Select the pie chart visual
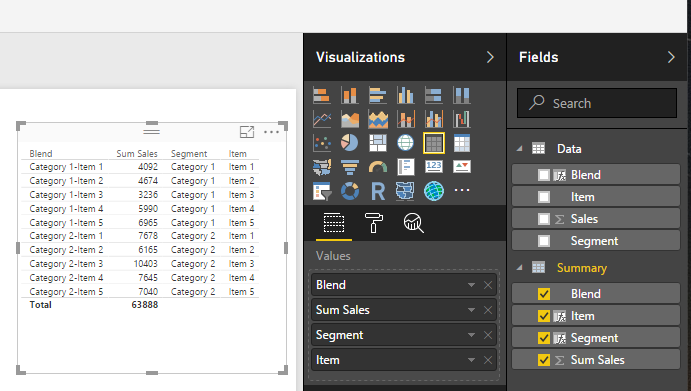Screen dimensions: 691x391 point(350,143)
